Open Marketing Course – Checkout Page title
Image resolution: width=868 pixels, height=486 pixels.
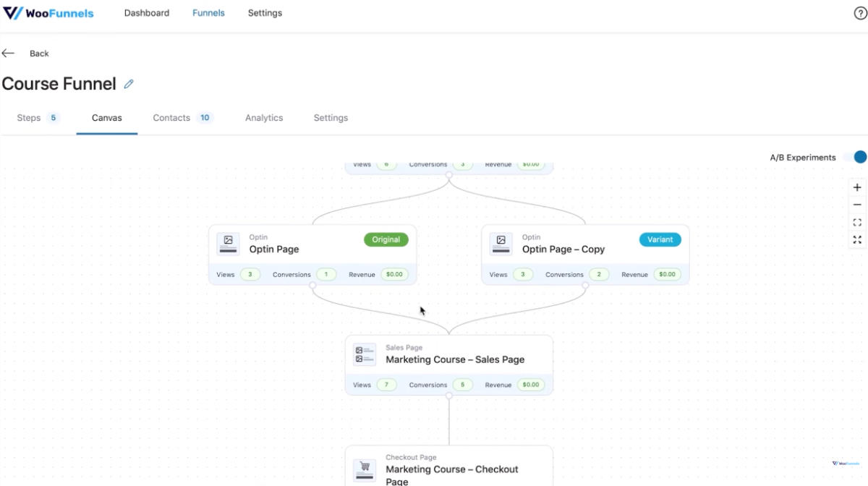tap(452, 475)
